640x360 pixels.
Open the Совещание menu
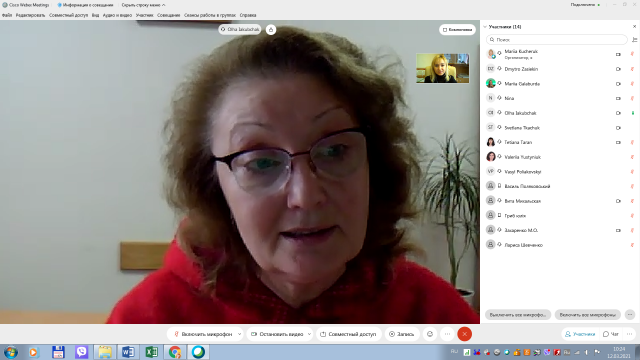tap(169, 15)
